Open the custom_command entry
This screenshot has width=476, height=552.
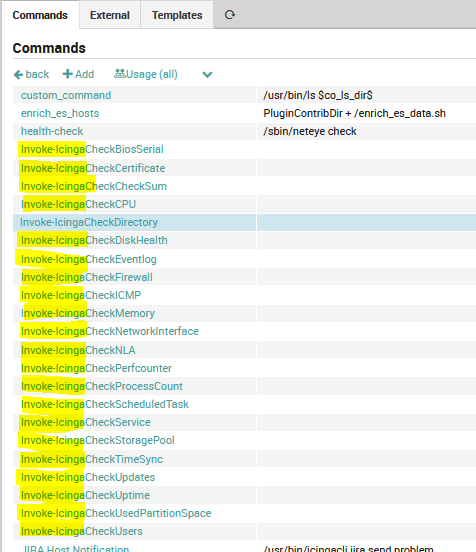pos(66,95)
